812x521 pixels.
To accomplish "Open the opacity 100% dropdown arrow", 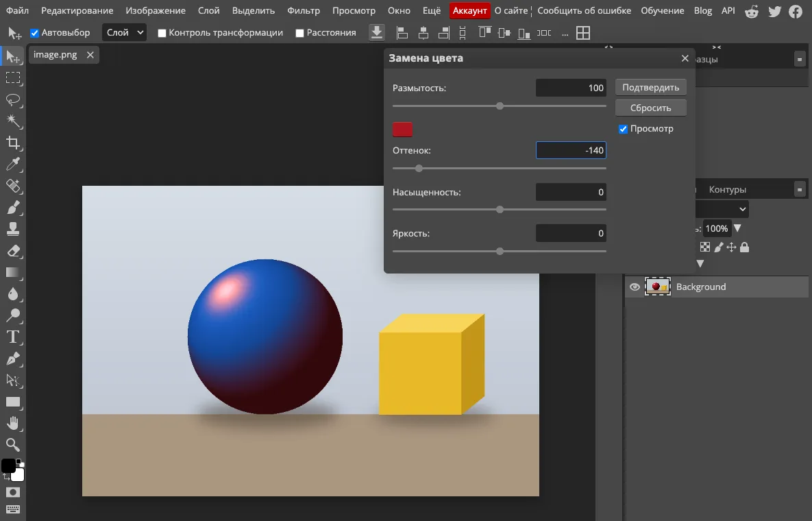I will pos(737,228).
